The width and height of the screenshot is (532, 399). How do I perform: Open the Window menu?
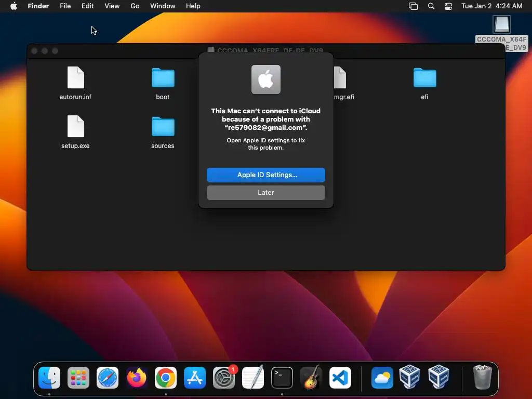tap(163, 6)
